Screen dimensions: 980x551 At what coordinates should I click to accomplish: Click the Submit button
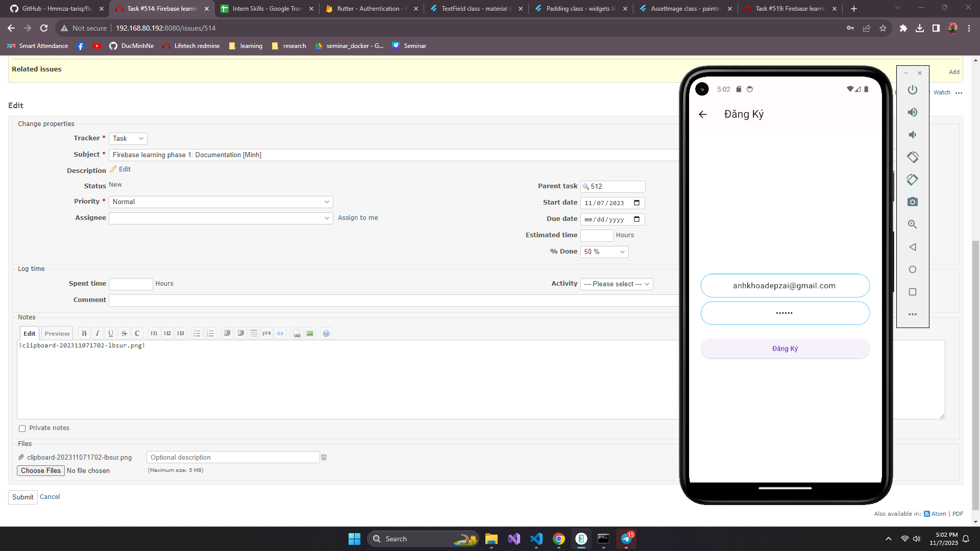tap(23, 497)
